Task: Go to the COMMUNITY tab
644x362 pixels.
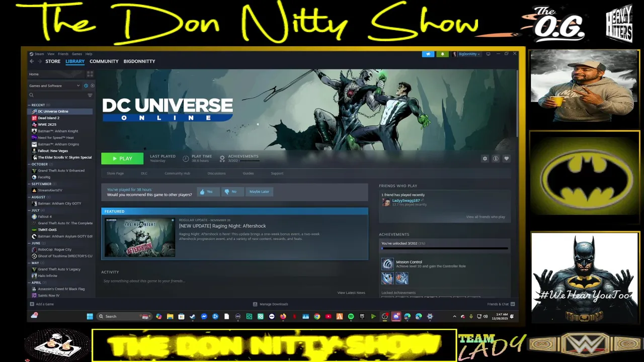Action: [x=104, y=61]
